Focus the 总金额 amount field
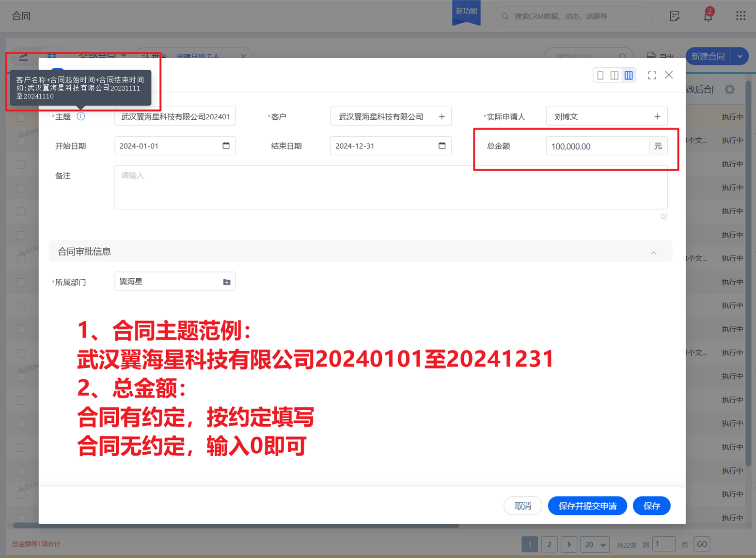The image size is (756, 558). point(598,146)
